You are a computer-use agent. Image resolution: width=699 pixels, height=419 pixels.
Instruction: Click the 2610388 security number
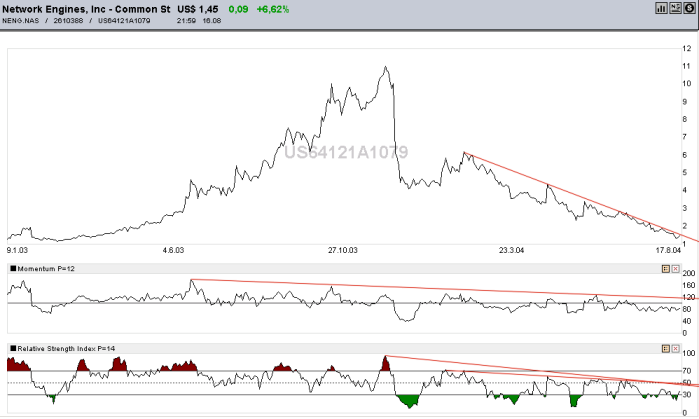68,21
